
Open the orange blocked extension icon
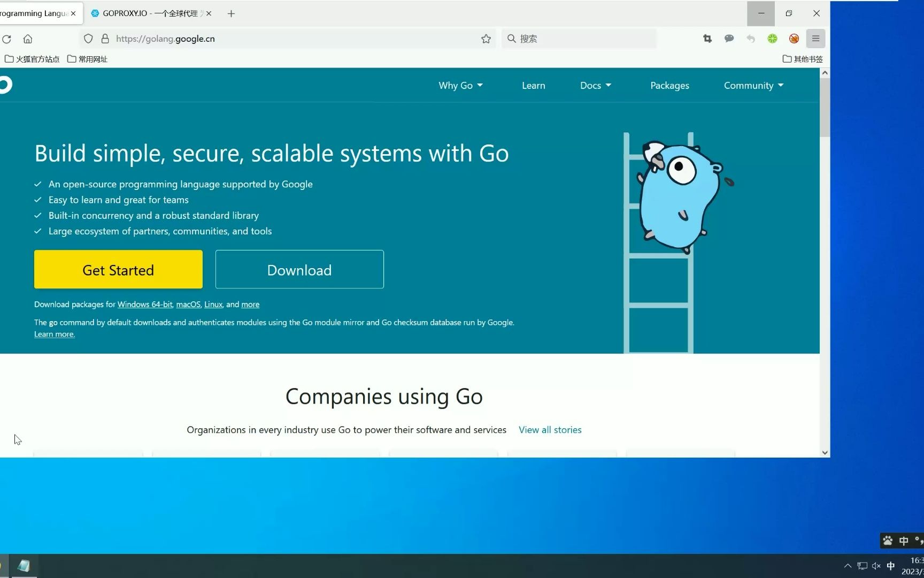coord(794,39)
